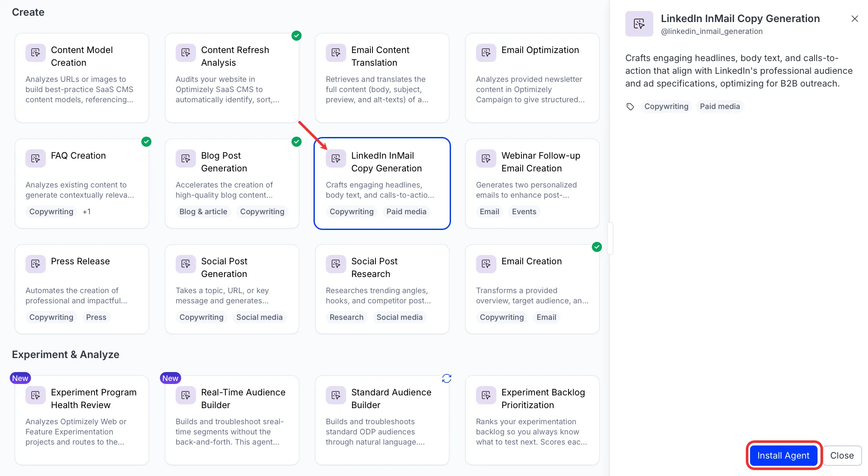Click the Copywriting tag on FAQ Creation

tap(51, 212)
